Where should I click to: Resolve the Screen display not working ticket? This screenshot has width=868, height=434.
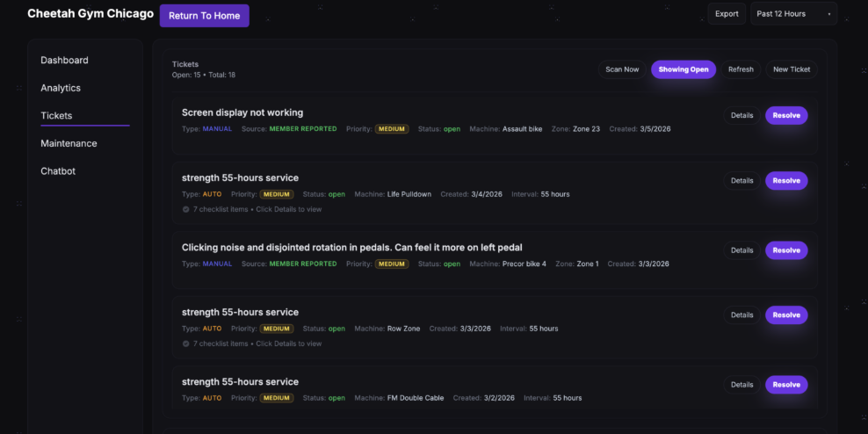coord(786,116)
